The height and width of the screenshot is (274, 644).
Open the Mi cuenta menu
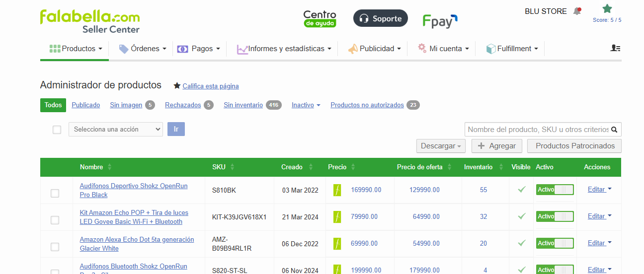click(x=443, y=49)
